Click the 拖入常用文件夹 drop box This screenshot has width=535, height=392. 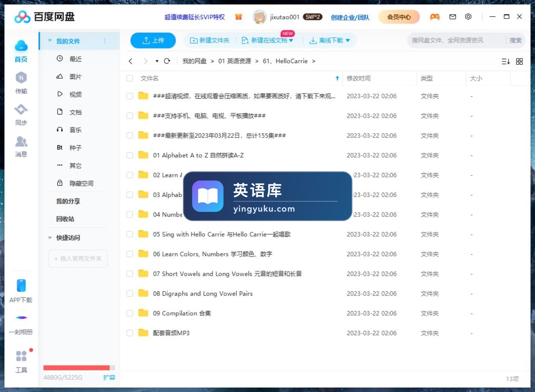[78, 259]
